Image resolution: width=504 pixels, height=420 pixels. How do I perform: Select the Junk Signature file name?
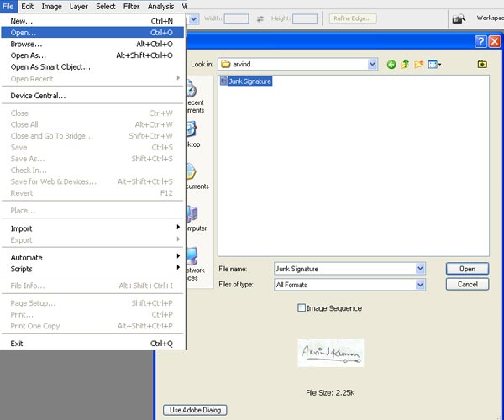(x=249, y=81)
